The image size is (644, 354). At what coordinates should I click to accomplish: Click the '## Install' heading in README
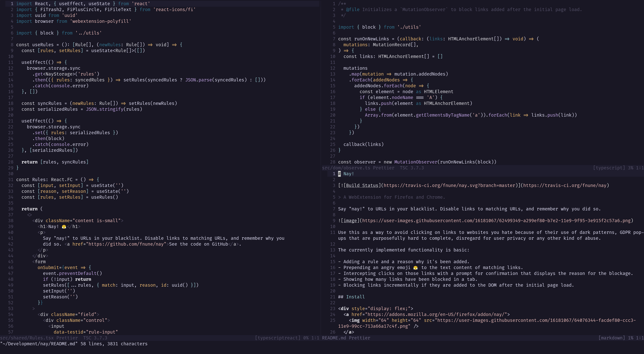point(351,297)
